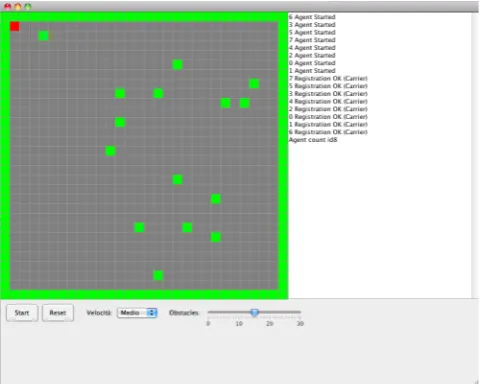
Task: Select log line '0 Agent Started'
Action: tap(312, 63)
